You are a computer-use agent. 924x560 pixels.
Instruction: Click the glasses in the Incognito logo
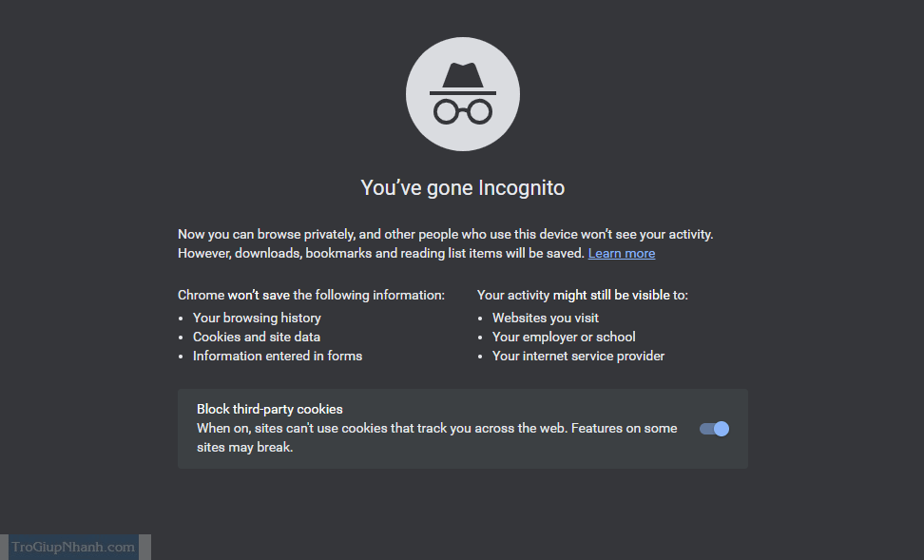coord(463,111)
